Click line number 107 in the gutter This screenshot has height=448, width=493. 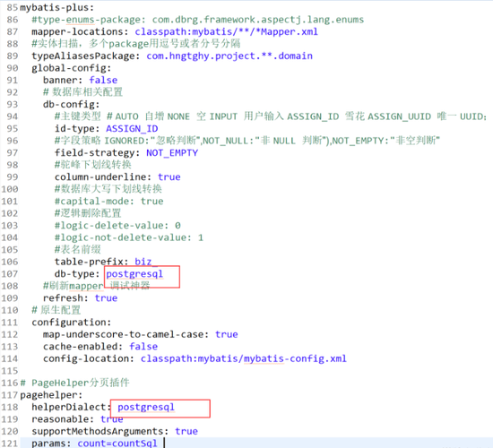pyautogui.click(x=10, y=274)
